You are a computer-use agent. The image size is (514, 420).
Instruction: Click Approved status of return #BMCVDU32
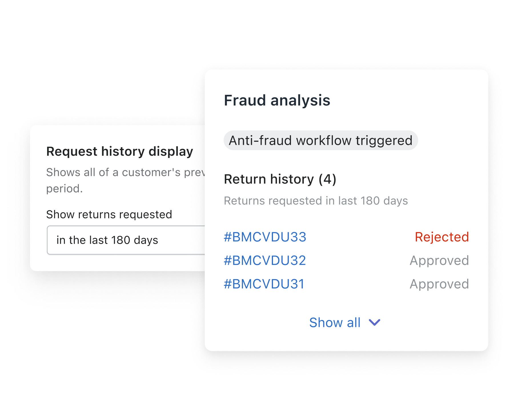(x=439, y=260)
